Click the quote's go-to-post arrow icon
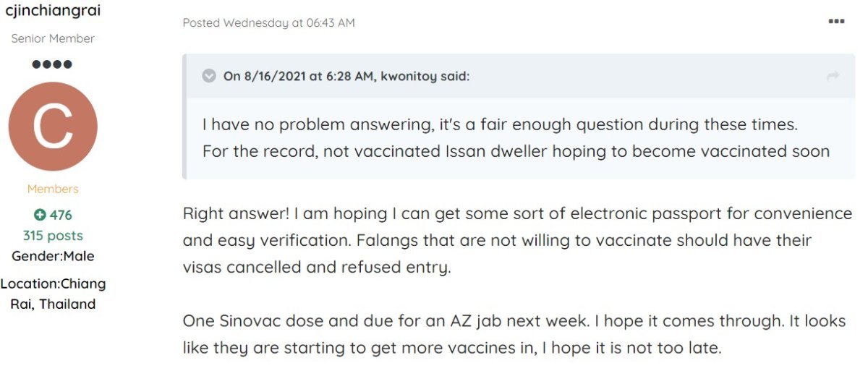This screenshot has width=868, height=371. (x=833, y=76)
